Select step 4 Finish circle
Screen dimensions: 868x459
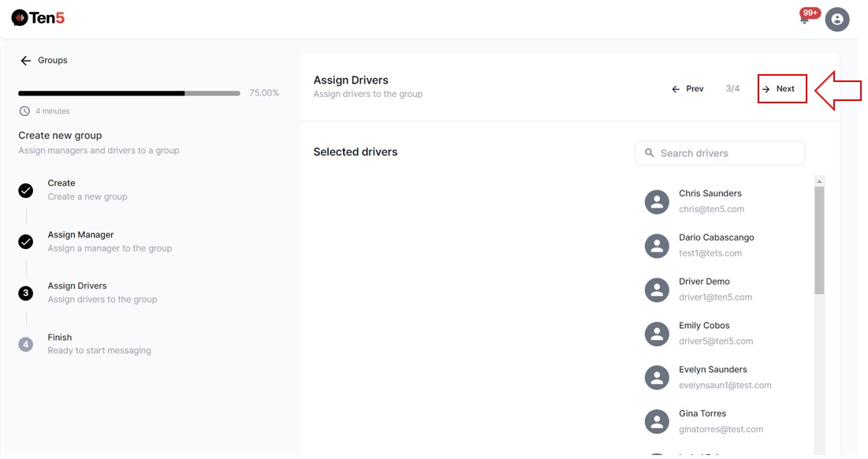pyautogui.click(x=26, y=345)
